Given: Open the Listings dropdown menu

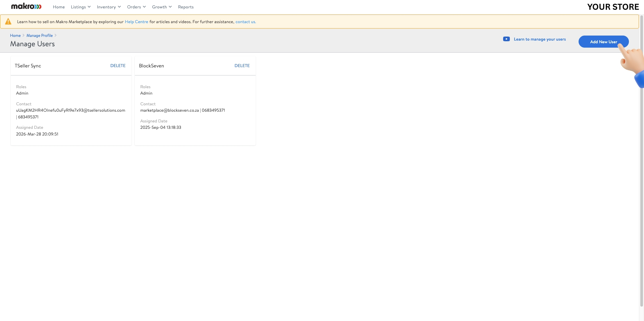Looking at the screenshot, I should [x=80, y=7].
